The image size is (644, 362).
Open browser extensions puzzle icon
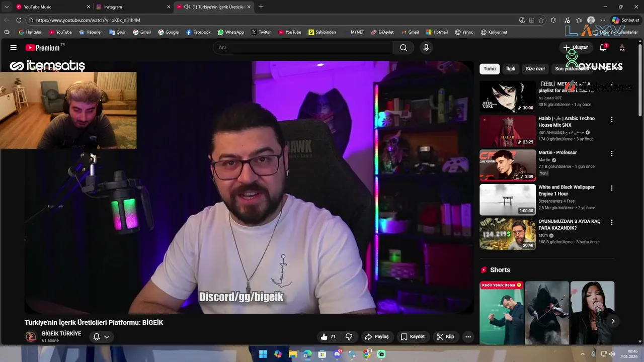tap(553, 20)
